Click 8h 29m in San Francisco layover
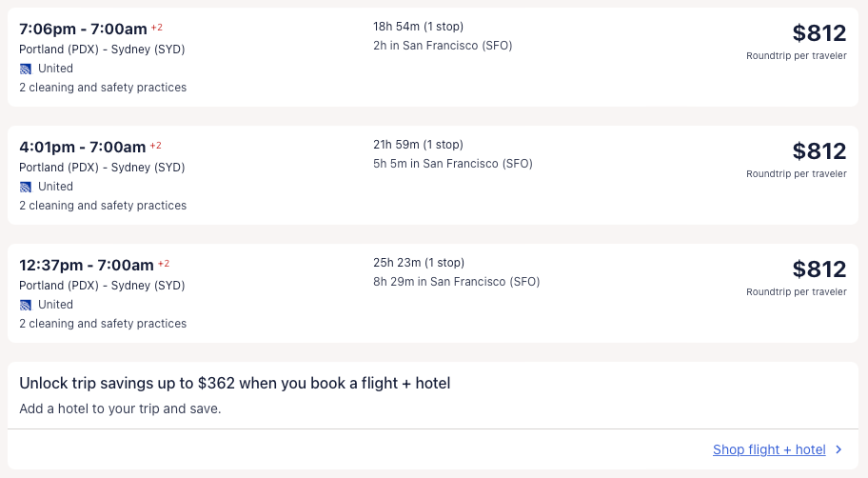This screenshot has width=868, height=478. pos(456,282)
